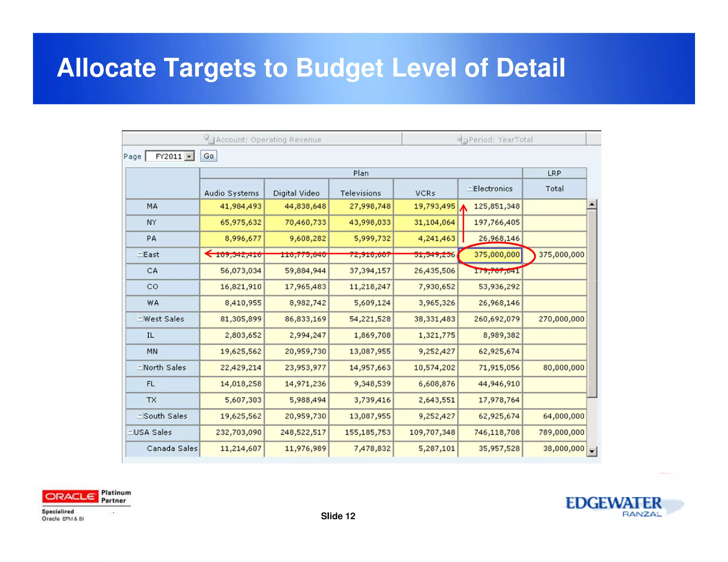
Task: Click the CO row header
Action: tap(162, 287)
